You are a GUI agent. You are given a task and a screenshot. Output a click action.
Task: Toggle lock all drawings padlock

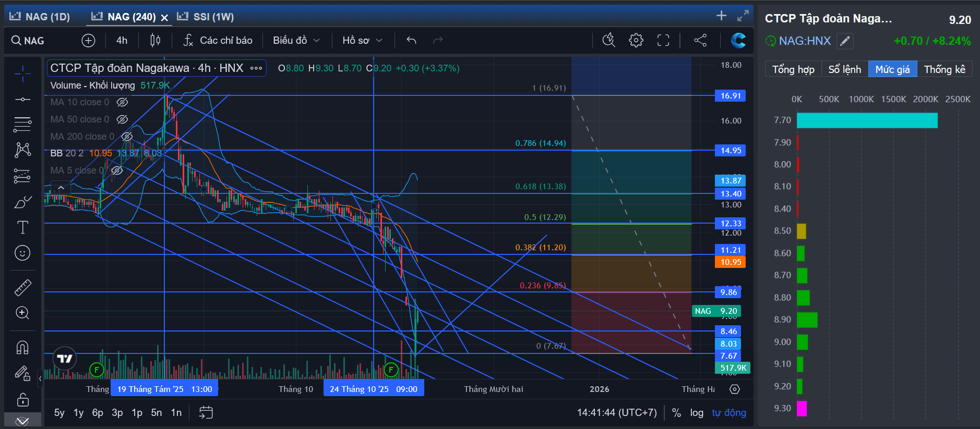point(22,400)
